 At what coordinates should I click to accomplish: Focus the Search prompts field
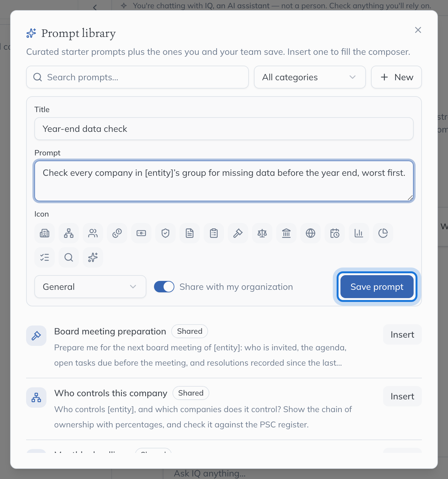click(x=137, y=77)
